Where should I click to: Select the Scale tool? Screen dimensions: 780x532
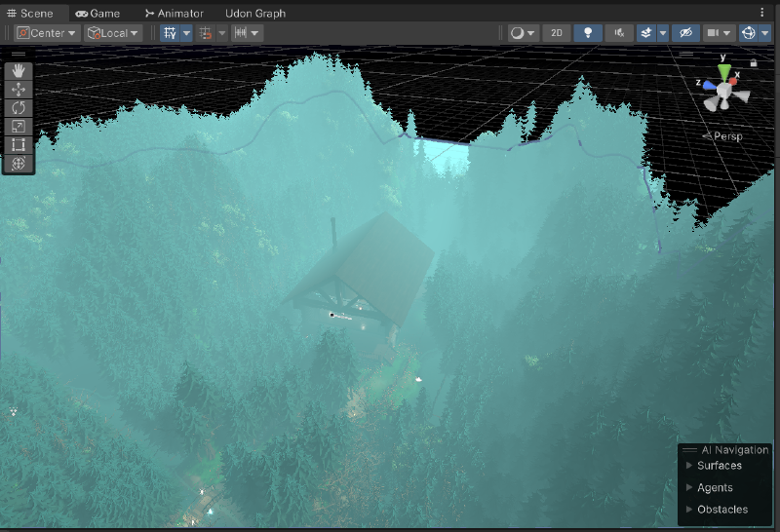(19, 127)
